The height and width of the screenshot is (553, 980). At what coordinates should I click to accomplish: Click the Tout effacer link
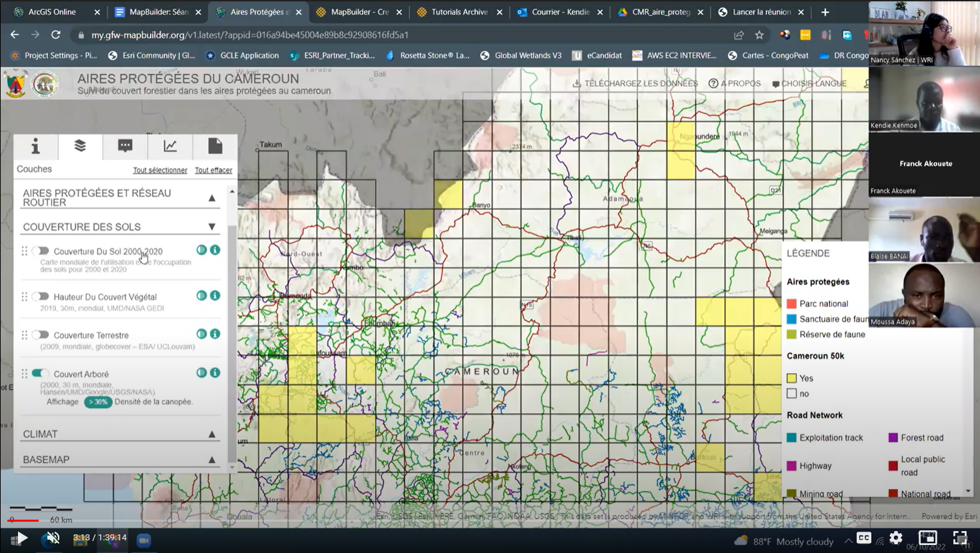[x=213, y=170]
